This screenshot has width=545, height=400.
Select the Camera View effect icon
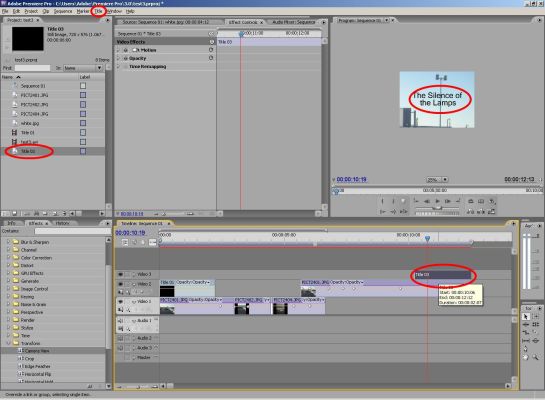21,351
